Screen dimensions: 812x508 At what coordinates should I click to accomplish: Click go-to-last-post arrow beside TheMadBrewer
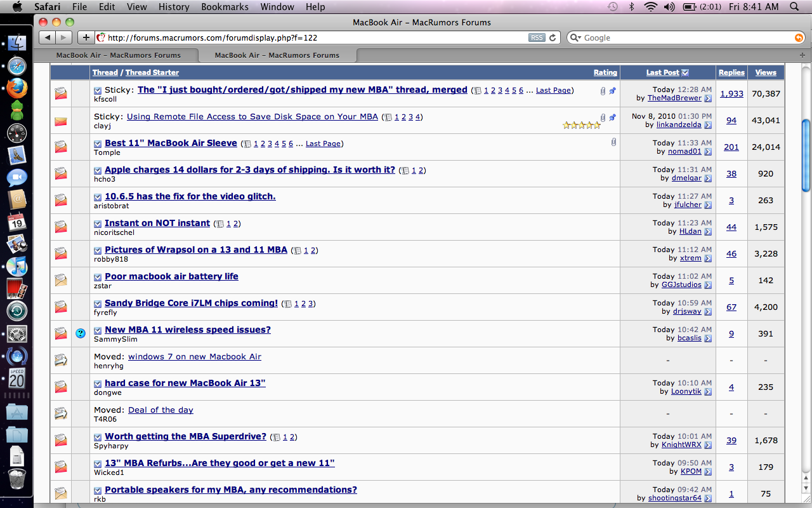[x=708, y=98]
